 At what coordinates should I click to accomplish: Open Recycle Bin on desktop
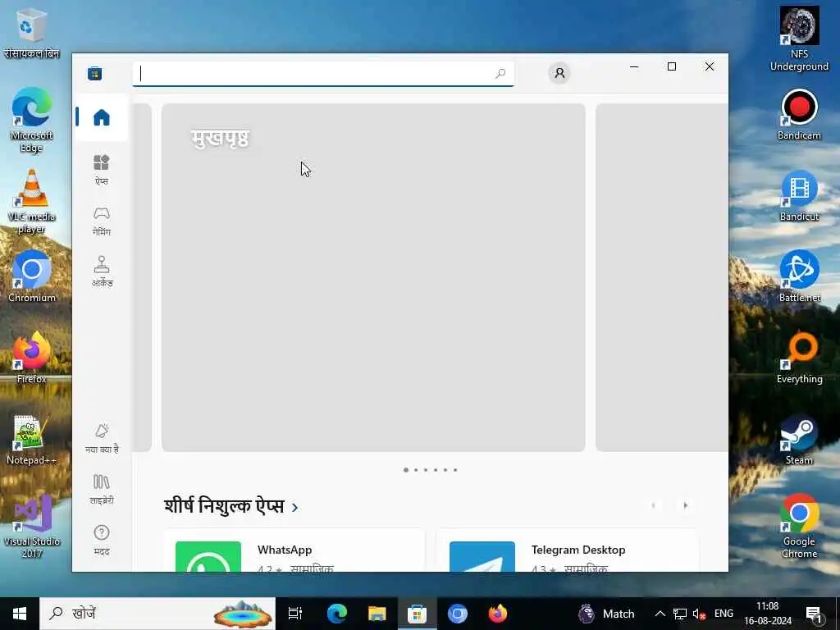(31, 33)
